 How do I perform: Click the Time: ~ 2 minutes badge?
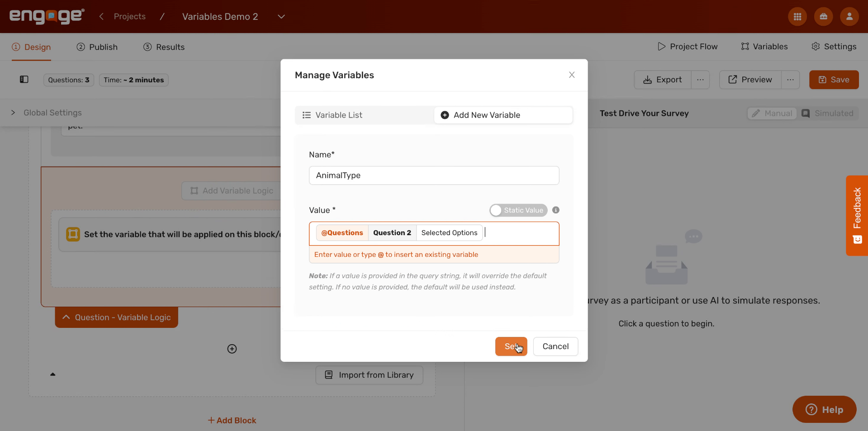pyautogui.click(x=134, y=80)
